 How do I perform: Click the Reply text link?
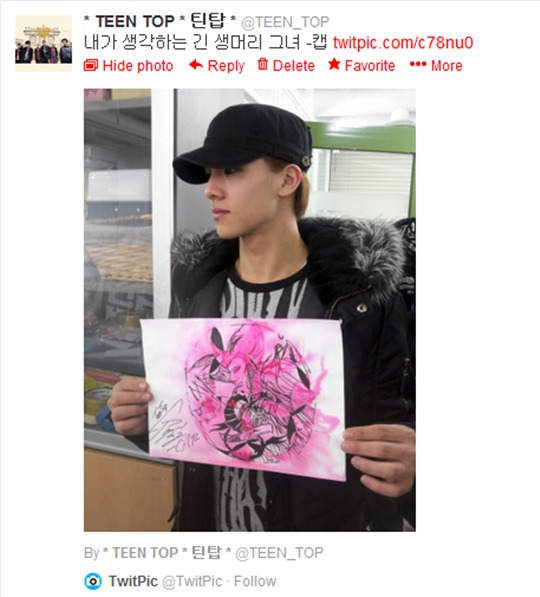pos(226,66)
